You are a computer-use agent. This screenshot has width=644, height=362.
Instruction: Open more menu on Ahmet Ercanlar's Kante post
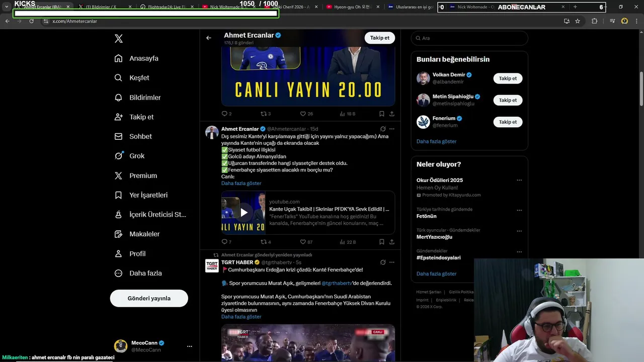392,129
